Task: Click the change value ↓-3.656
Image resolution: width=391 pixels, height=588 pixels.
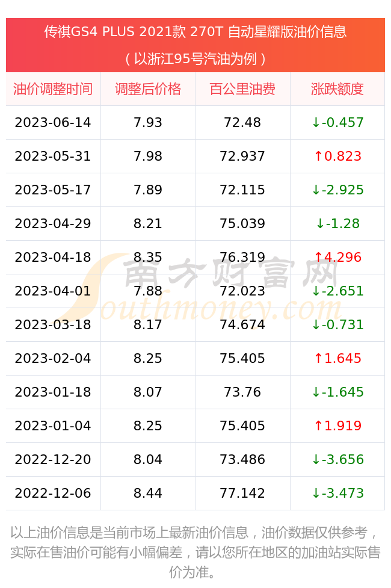Action: point(337,460)
